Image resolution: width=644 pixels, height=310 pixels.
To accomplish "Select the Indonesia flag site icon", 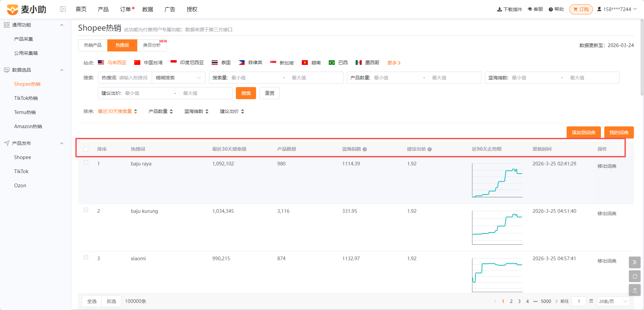I will (174, 62).
